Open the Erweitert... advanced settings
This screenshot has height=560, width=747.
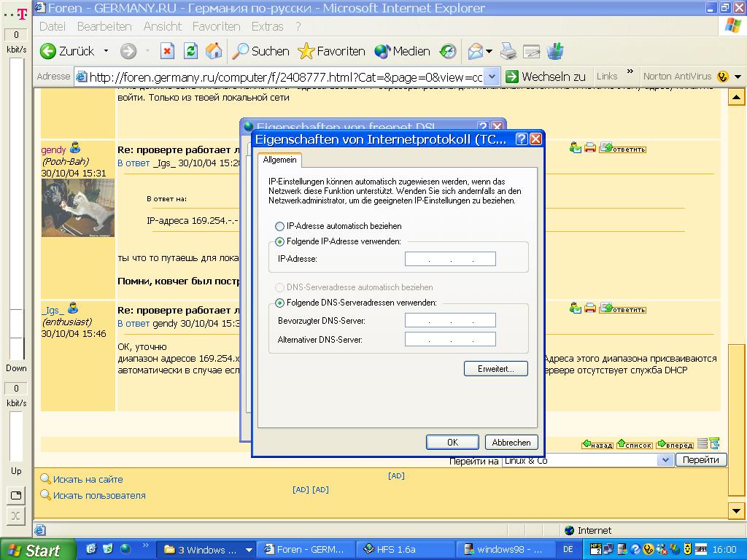[496, 369]
